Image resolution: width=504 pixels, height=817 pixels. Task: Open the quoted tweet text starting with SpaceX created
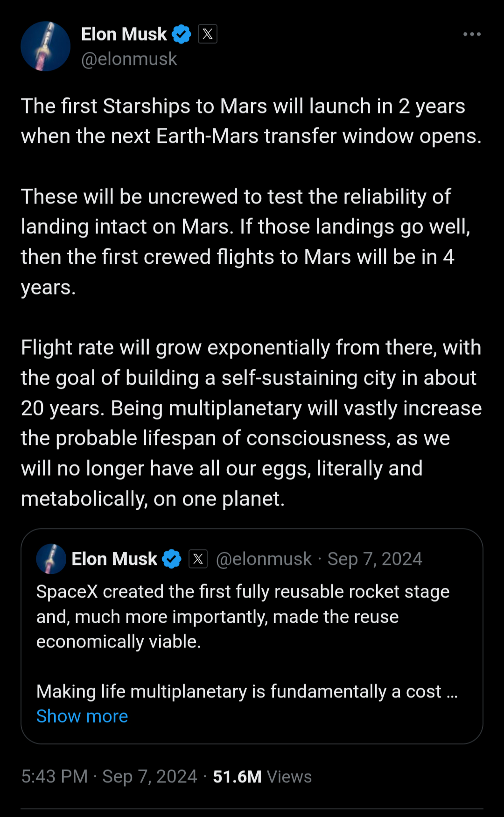[x=243, y=616]
